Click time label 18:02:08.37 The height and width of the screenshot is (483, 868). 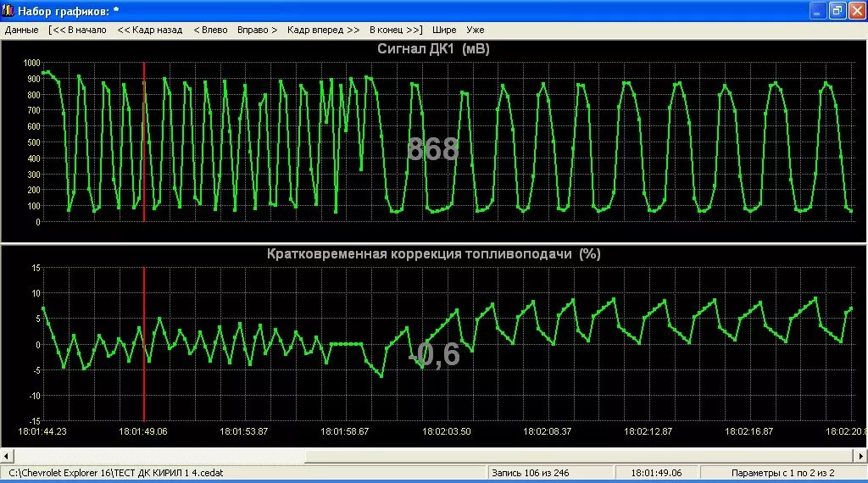[547, 431]
